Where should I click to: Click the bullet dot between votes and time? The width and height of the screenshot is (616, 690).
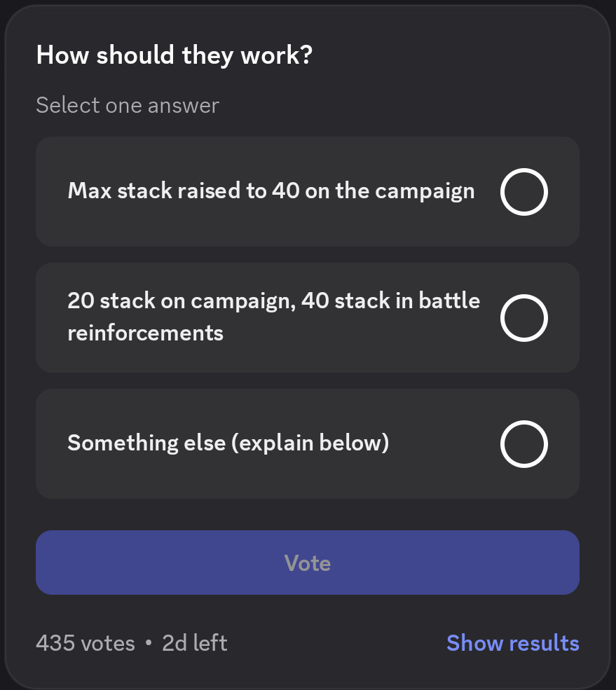click(149, 643)
